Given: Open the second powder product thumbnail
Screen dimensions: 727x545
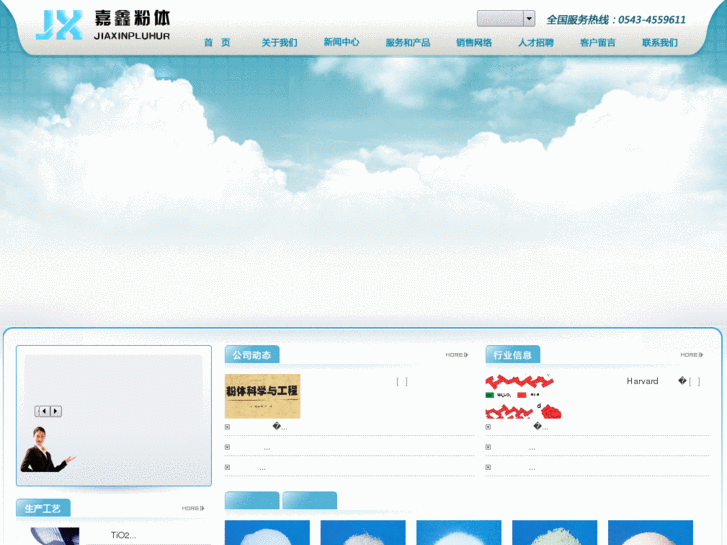Looking at the screenshot, I should (363, 532).
